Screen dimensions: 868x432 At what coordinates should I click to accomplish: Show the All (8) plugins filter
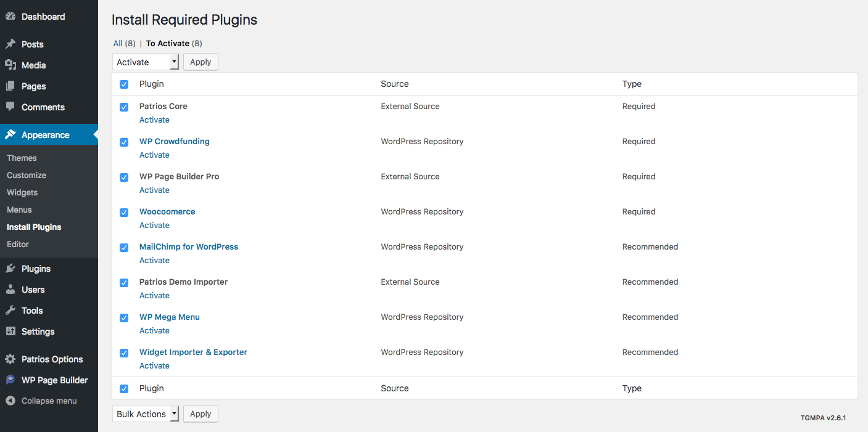[x=124, y=44]
